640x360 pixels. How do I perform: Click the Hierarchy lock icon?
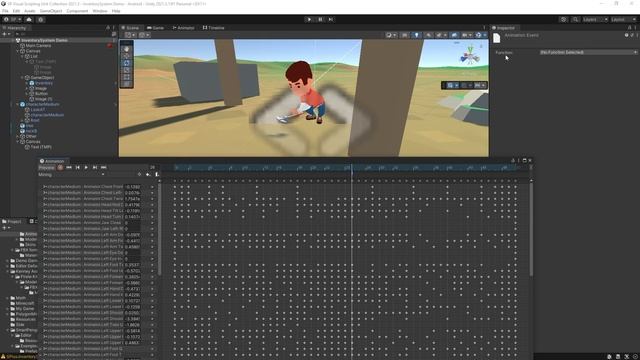click(108, 28)
